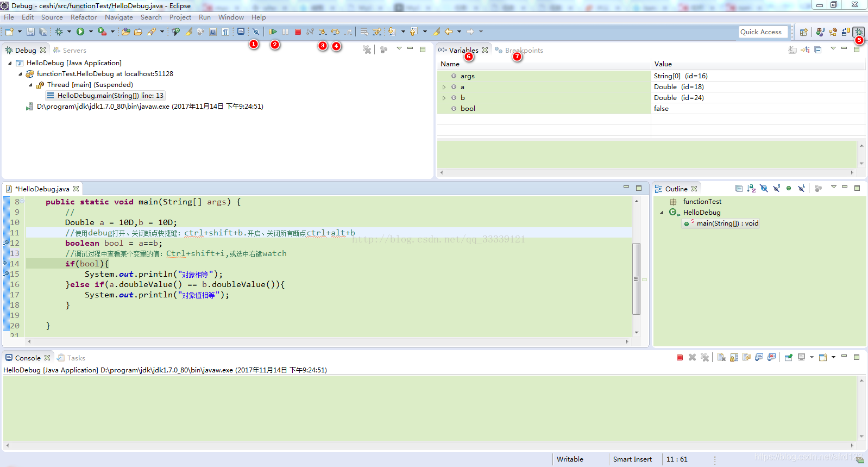The width and height of the screenshot is (868, 467).
Task: Click Drop to Frame icon
Action: click(364, 32)
